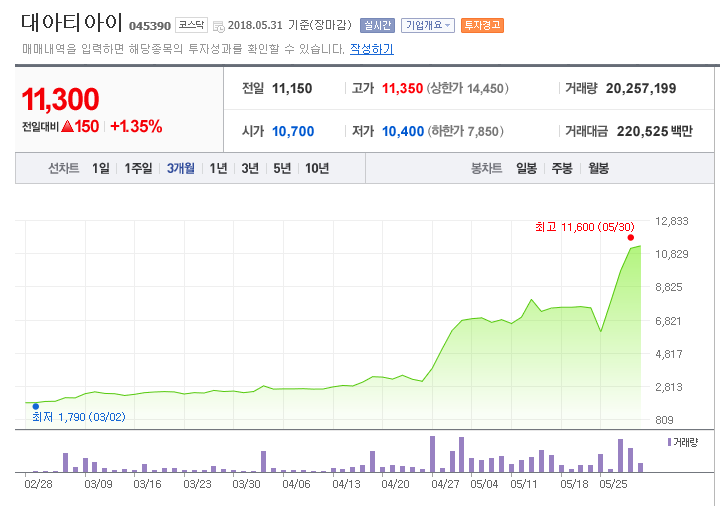Screen dimensions: 720x506
Task: Open the 기업개요 dropdown
Action: [x=428, y=25]
